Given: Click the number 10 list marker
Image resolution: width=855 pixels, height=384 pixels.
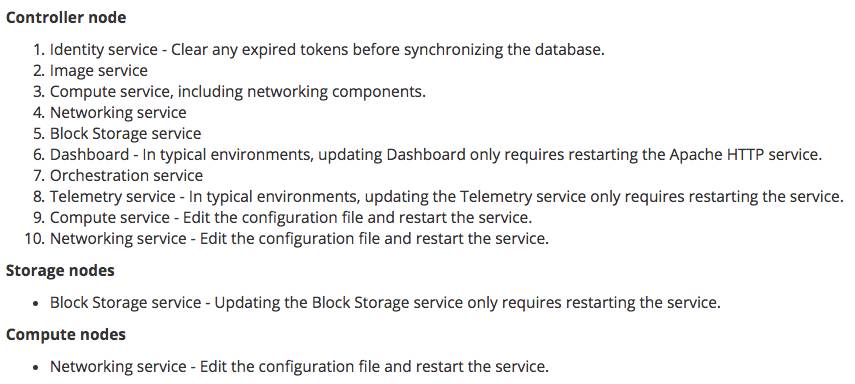Looking at the screenshot, I should coord(35,239).
